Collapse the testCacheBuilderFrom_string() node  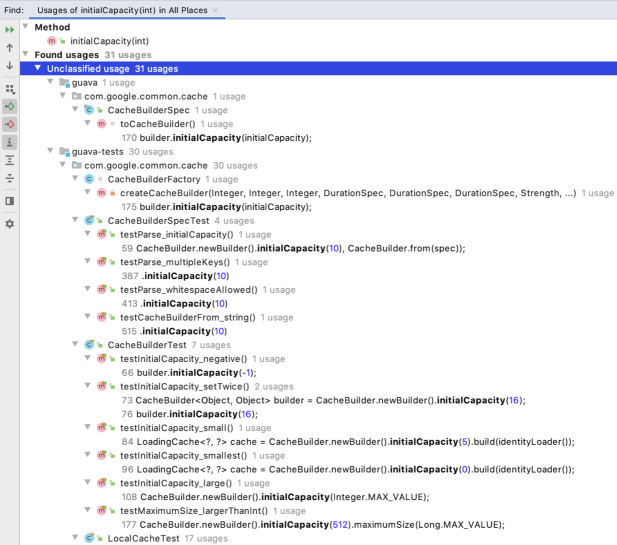[88, 316]
